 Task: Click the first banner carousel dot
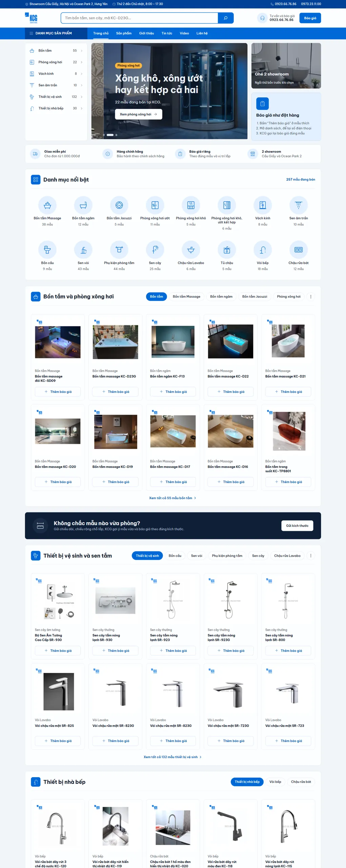[x=104, y=135]
